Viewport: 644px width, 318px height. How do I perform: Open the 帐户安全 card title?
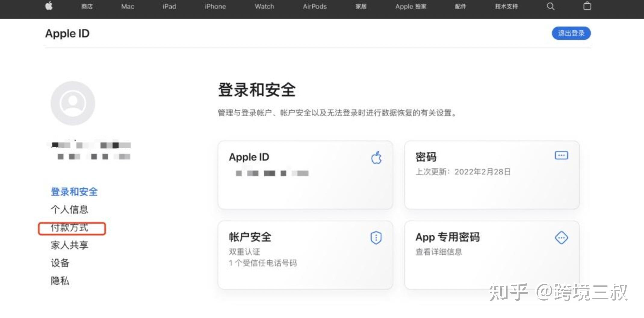pyautogui.click(x=250, y=237)
